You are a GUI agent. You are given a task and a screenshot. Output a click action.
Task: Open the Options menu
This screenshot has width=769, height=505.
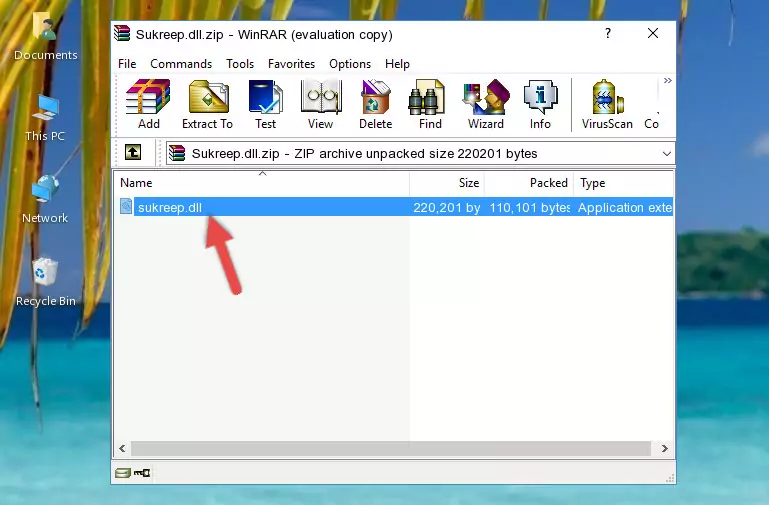pos(350,64)
